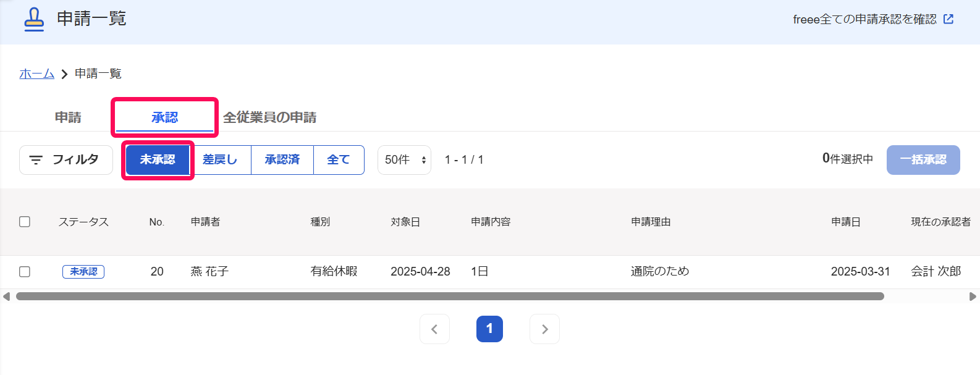Viewport: 980px width, 375px height.
Task: Click the 未承認 status badge in row 20
Action: [83, 272]
